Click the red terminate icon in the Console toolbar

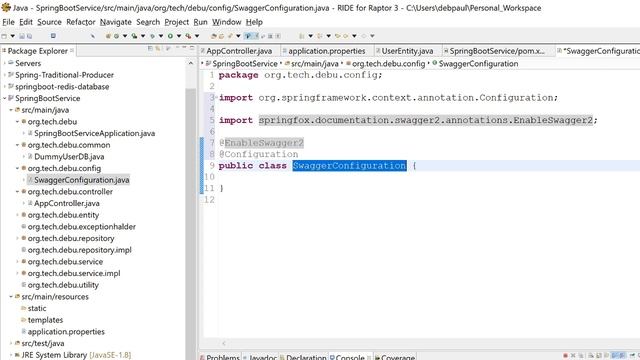[x=565, y=356]
